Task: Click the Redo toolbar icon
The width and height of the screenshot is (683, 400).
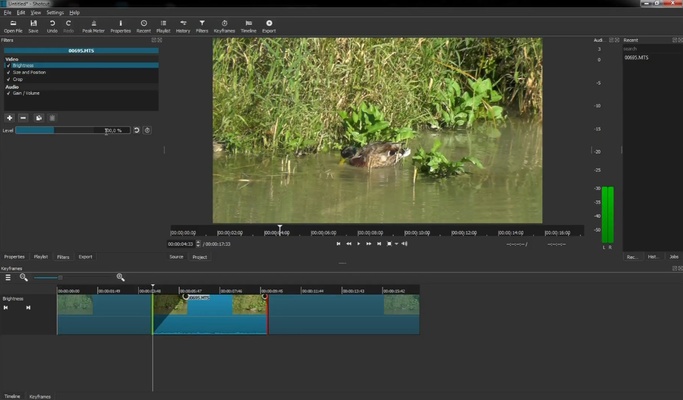Action: point(68,26)
